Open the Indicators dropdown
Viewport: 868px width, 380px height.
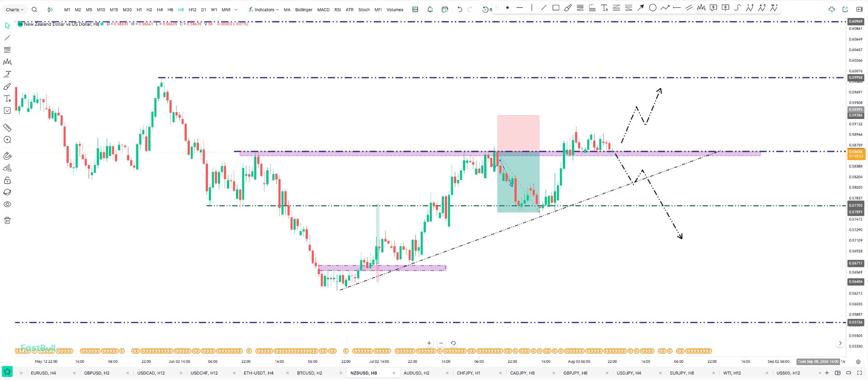point(264,9)
